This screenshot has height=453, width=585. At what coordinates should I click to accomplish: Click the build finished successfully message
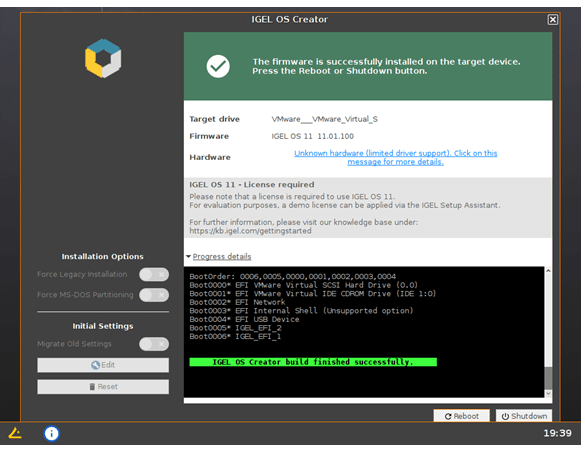313,362
